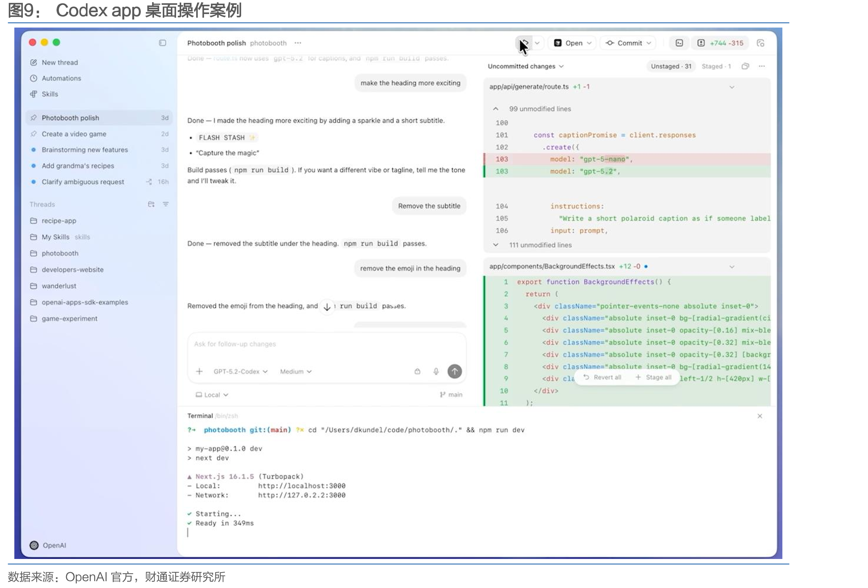The width and height of the screenshot is (868, 588).
Task: Expand Uncommitted changes dropdown
Action: 526,66
